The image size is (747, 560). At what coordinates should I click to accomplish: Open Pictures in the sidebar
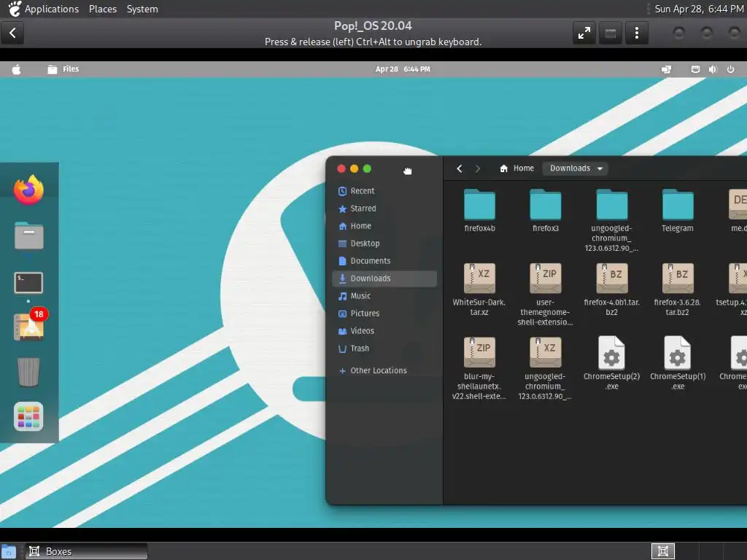tap(384, 314)
